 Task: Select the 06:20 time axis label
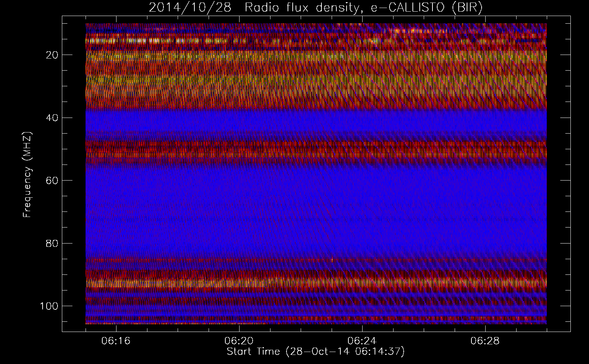click(x=239, y=341)
